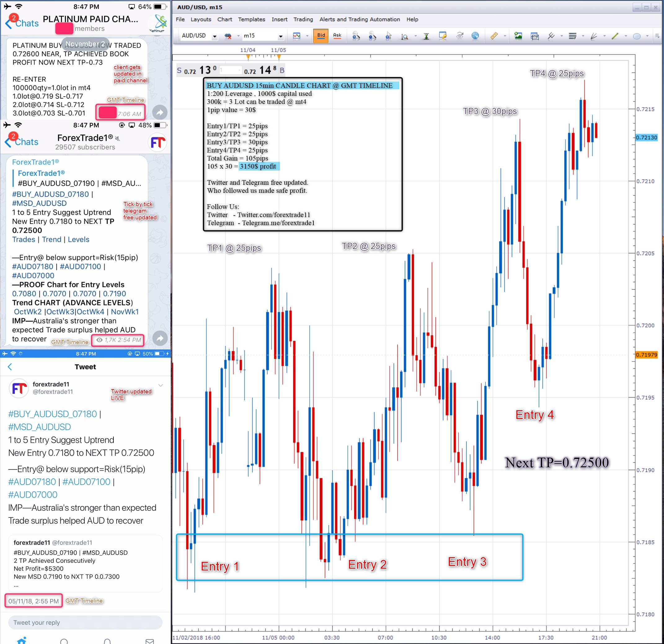Open the Layouts menu
Screen dimensions: 664x644
(201, 19)
